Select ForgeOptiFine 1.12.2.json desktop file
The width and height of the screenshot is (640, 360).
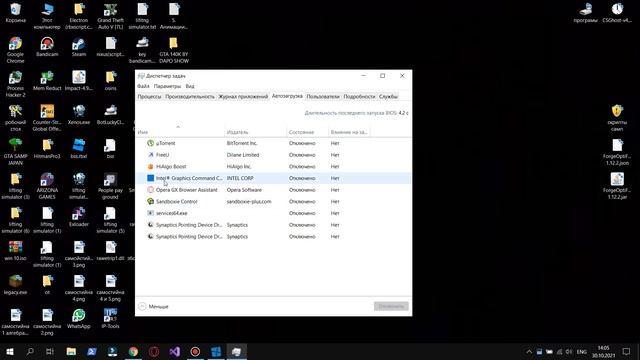point(617,152)
